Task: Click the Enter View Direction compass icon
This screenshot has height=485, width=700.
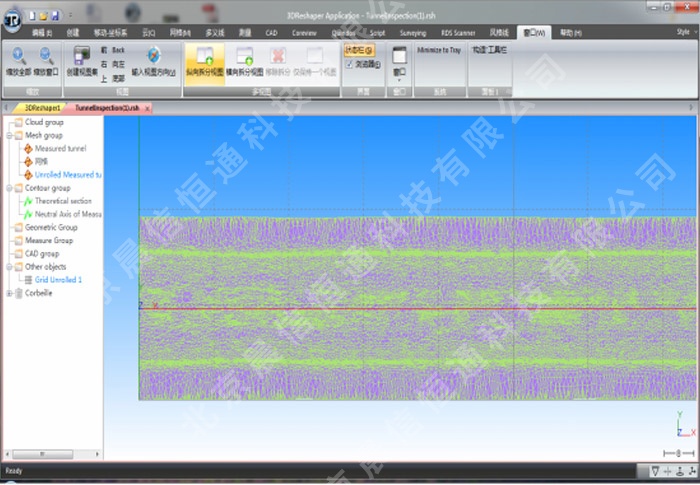Action: click(x=154, y=55)
